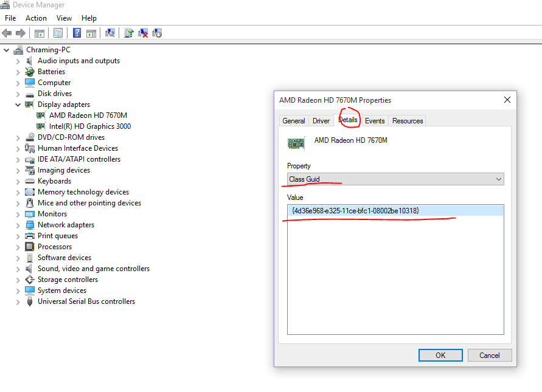Close the AMD Radeon Properties dialog
The image size is (542, 392).
click(507, 100)
